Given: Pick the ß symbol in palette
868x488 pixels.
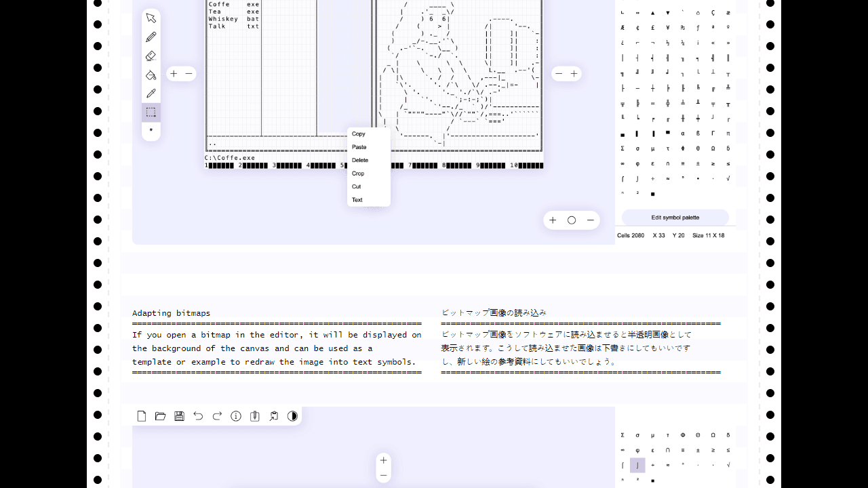Looking at the screenshot, I should [698, 134].
